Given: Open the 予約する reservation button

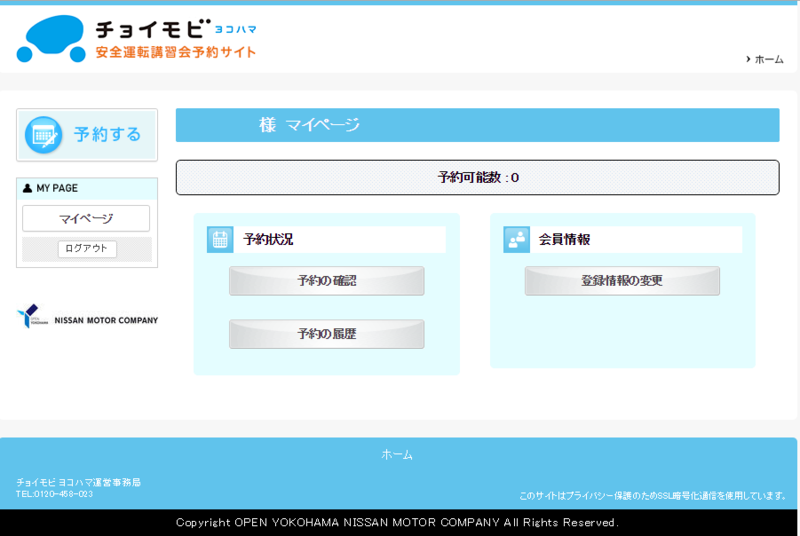Looking at the screenshot, I should click(x=87, y=135).
